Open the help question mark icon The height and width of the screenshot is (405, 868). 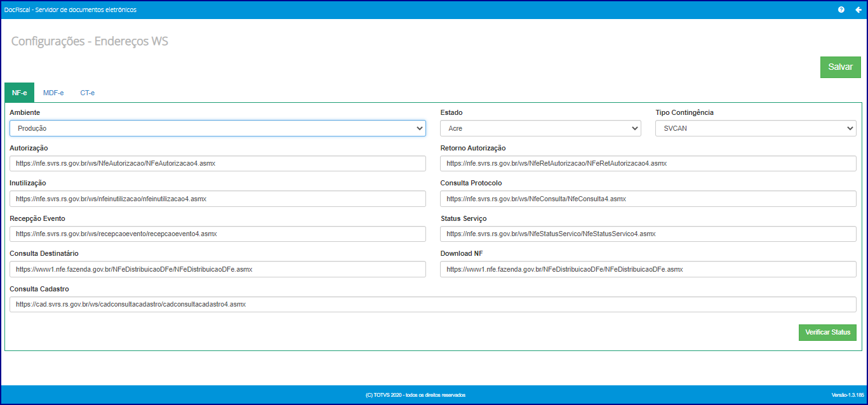coord(841,10)
